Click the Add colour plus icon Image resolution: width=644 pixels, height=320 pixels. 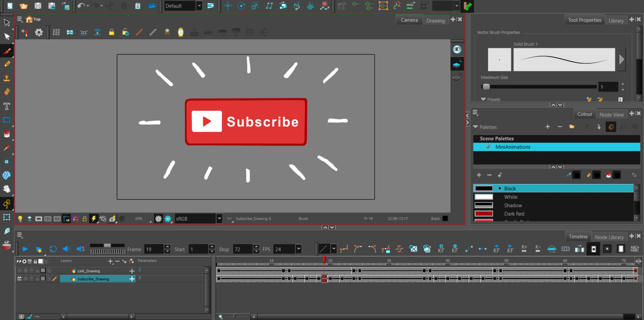point(479,175)
